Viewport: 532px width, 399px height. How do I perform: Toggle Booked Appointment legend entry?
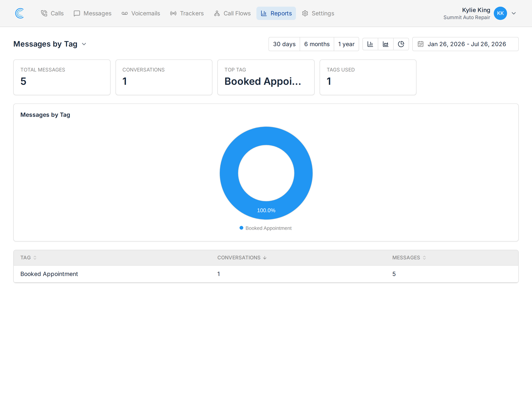(x=266, y=228)
